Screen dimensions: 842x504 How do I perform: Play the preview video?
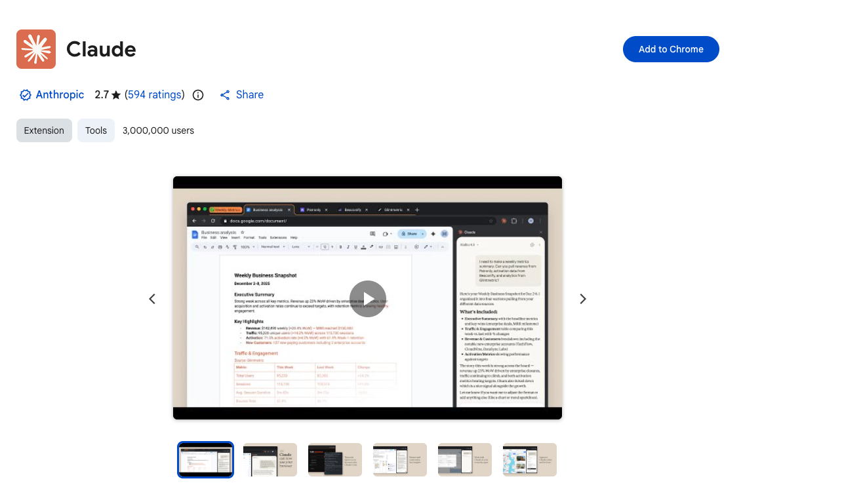[367, 299]
